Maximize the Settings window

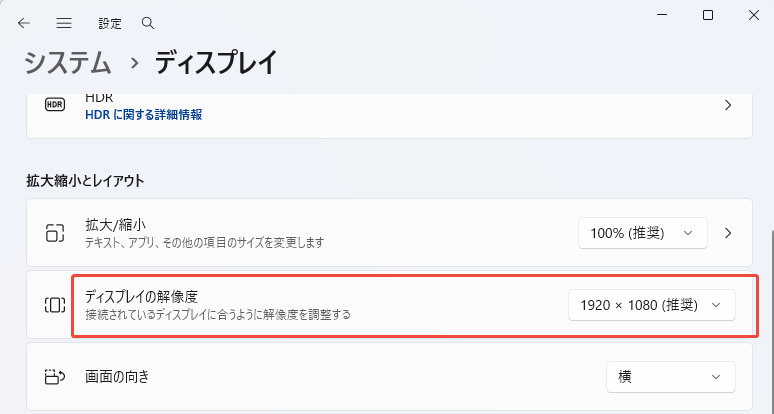tap(708, 15)
